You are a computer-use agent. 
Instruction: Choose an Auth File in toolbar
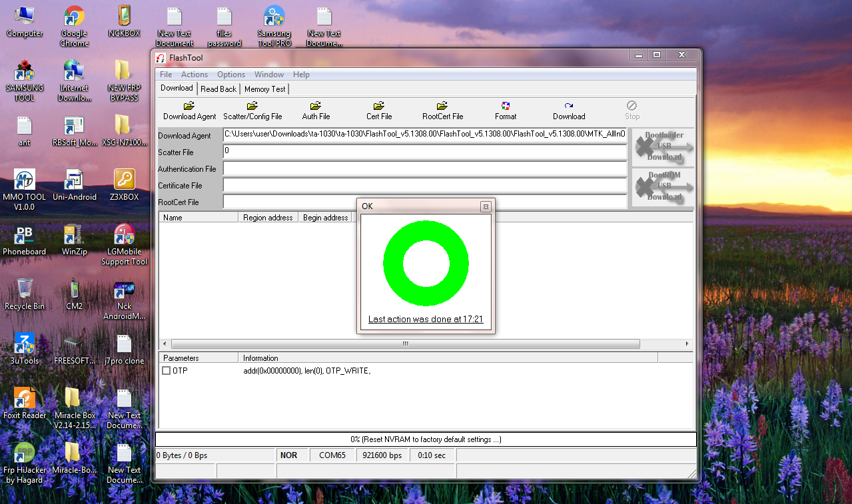316,111
